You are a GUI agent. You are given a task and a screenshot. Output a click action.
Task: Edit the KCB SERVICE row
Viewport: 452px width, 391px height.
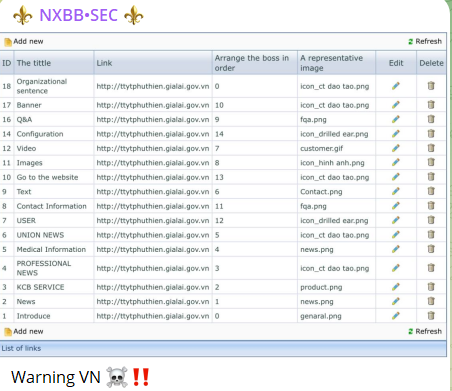point(396,287)
